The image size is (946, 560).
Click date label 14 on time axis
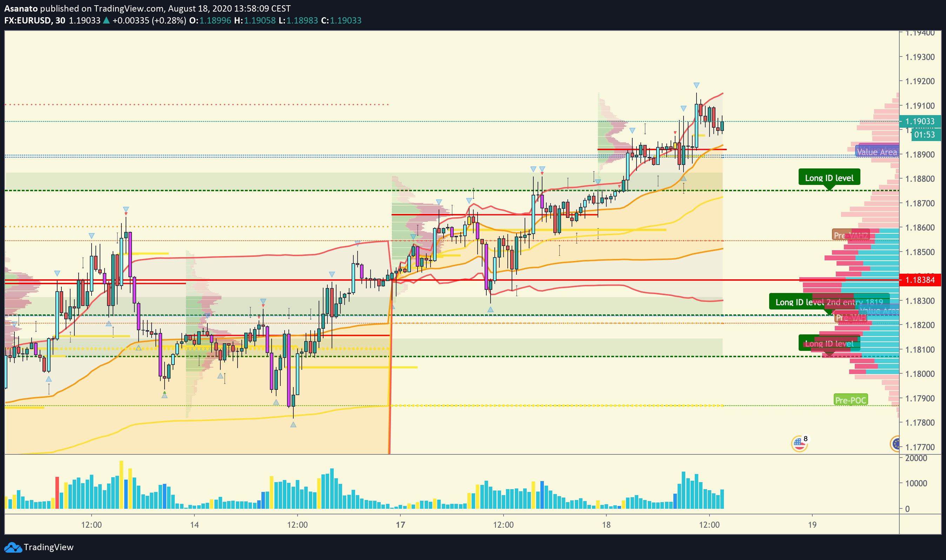(194, 525)
